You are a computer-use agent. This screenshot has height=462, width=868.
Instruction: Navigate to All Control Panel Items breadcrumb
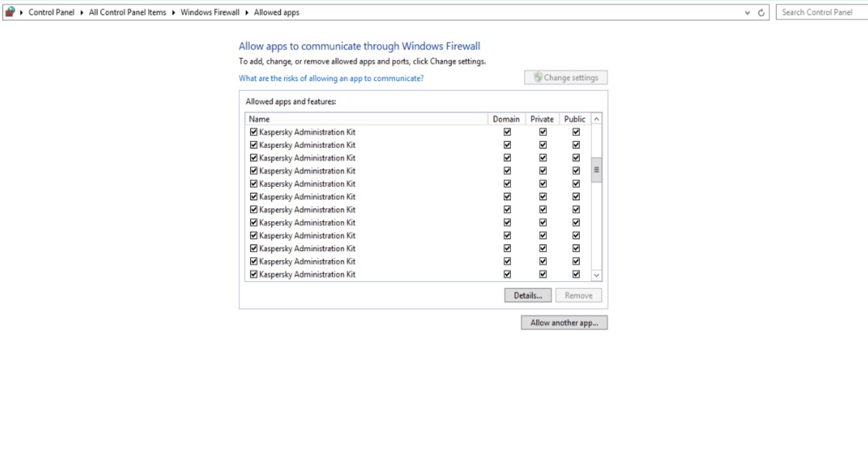point(128,13)
